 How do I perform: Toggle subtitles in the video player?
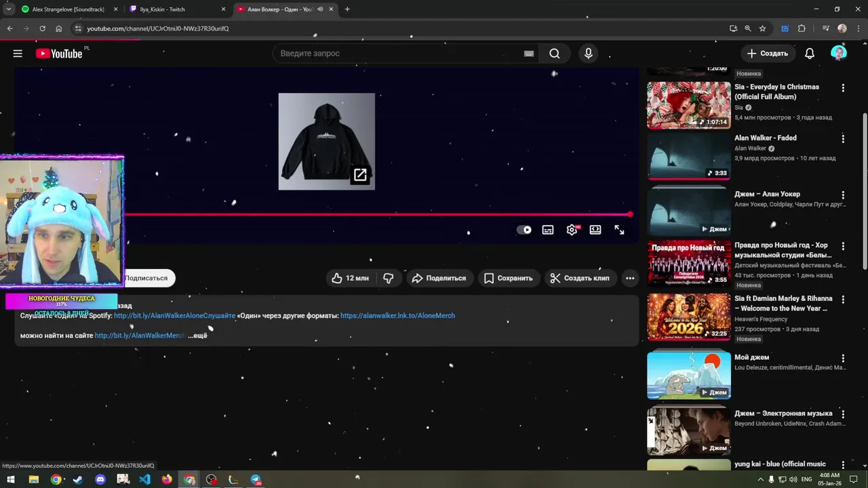[548, 230]
